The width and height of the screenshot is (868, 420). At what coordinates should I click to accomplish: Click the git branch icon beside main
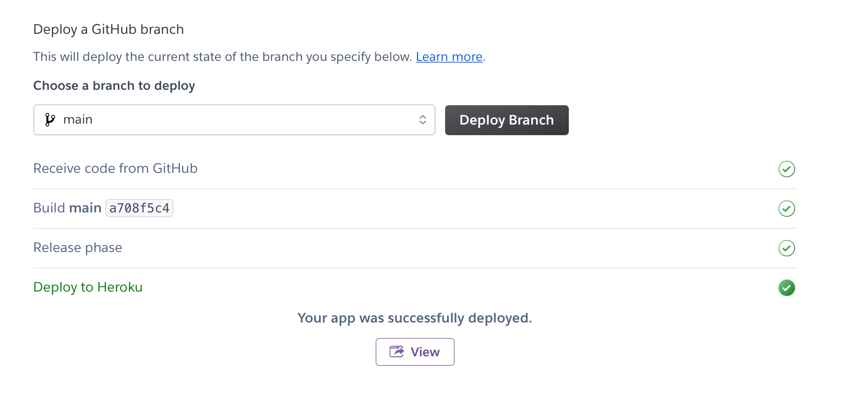[x=50, y=120]
